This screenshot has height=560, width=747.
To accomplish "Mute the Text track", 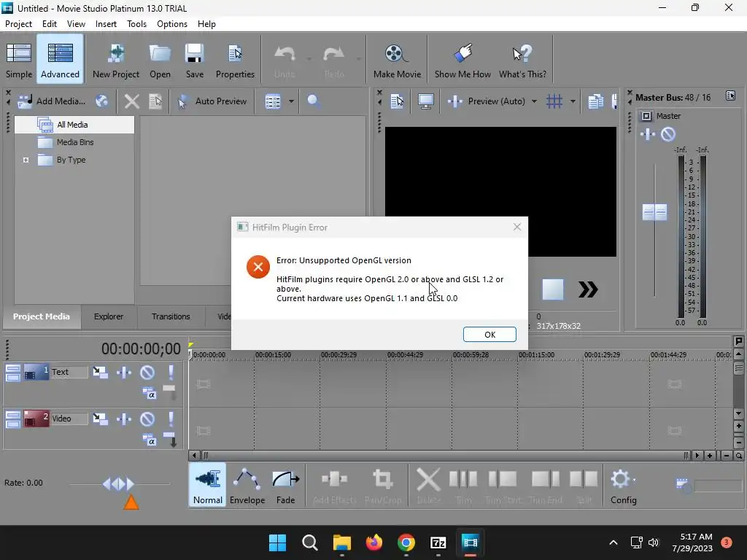I will (147, 372).
